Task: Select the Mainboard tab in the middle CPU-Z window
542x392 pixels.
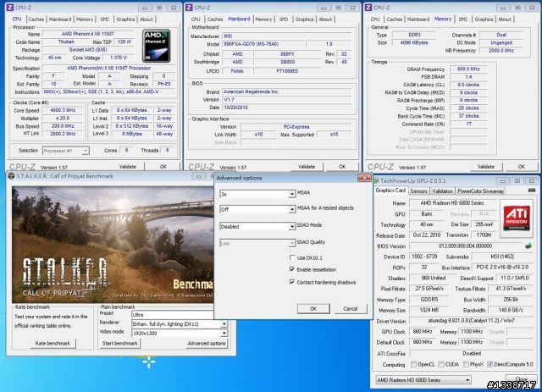Action: pos(239,19)
